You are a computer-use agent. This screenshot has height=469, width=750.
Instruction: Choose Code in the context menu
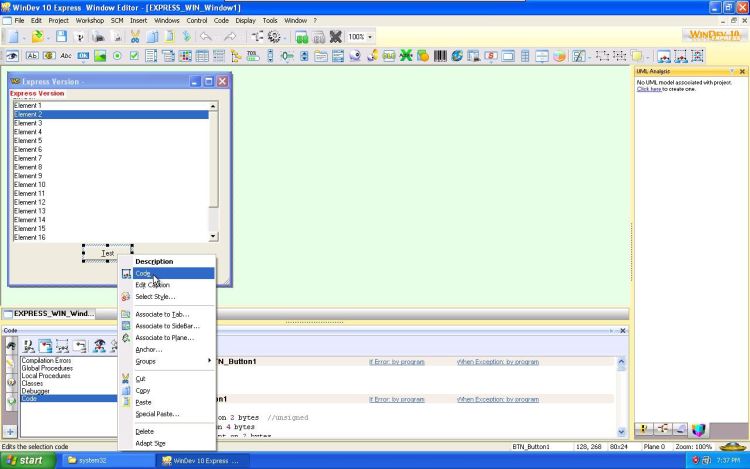pyautogui.click(x=167, y=273)
